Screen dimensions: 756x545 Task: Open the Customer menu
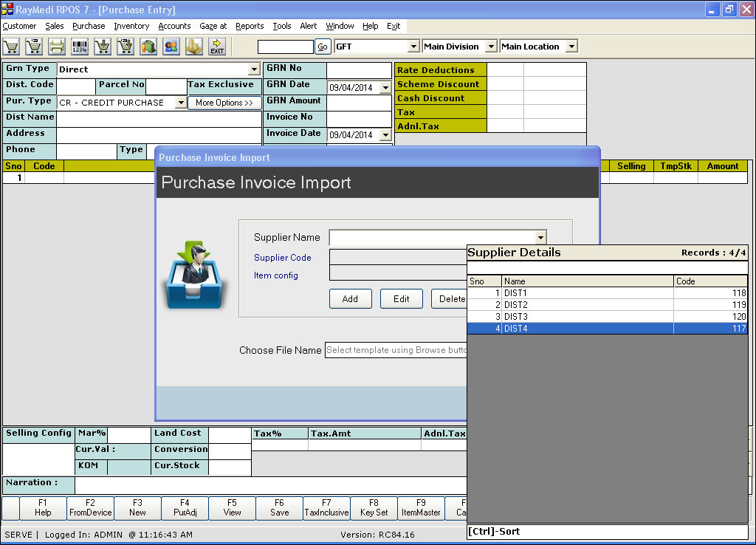pos(19,26)
